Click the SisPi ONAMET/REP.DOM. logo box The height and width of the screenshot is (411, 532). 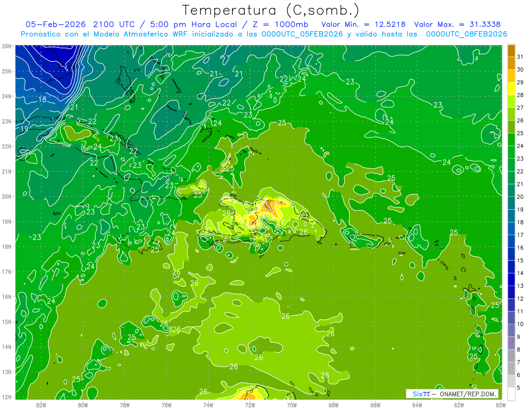click(x=452, y=394)
